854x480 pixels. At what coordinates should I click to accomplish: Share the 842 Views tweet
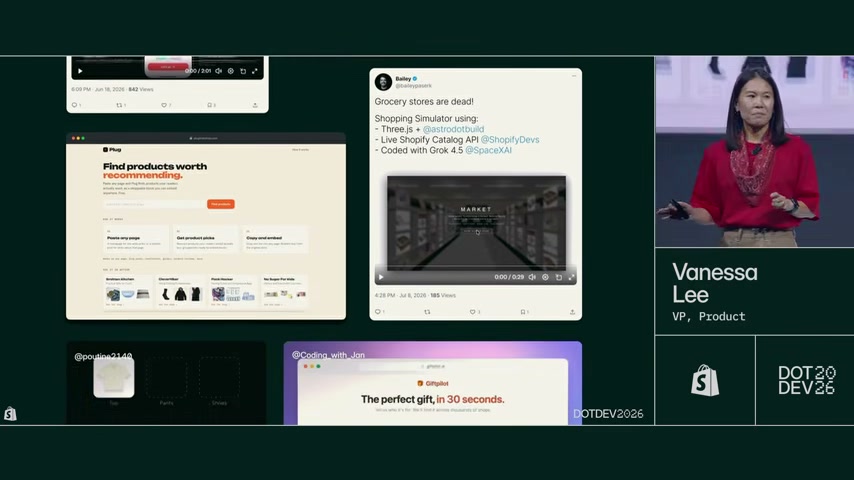pos(255,105)
